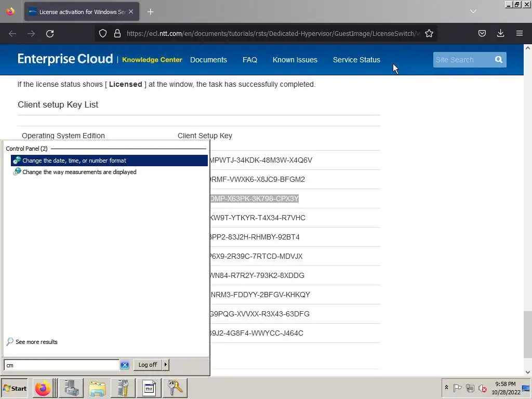Click the key ending R7VHC

tap(258, 218)
